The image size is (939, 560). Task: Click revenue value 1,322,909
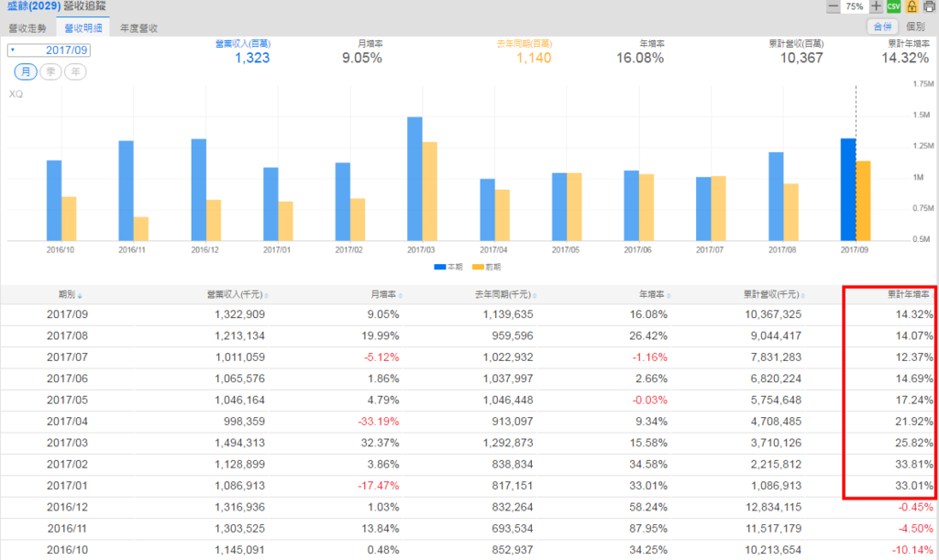[239, 314]
